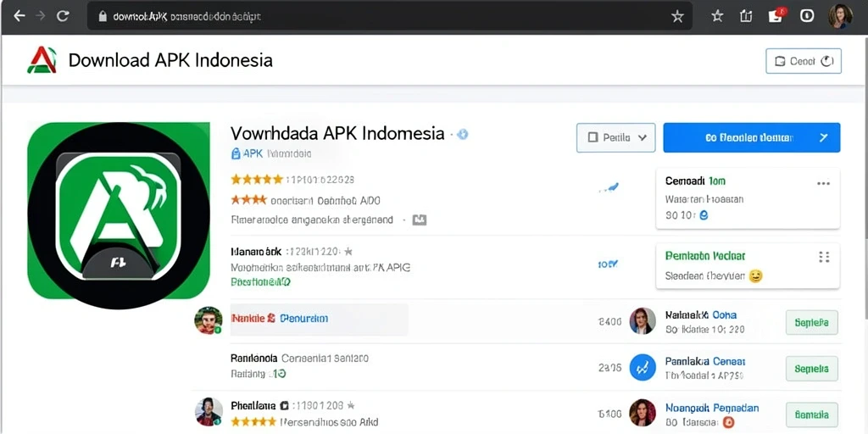The image size is (868, 434).
Task: Open three-dot menu on the Cemoadi card
Action: pyautogui.click(x=823, y=183)
